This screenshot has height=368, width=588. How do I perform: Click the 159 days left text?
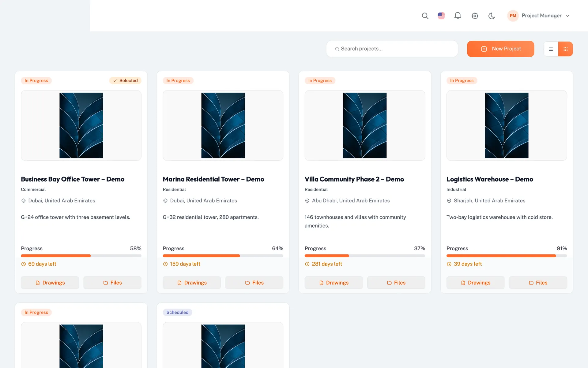[x=185, y=264]
